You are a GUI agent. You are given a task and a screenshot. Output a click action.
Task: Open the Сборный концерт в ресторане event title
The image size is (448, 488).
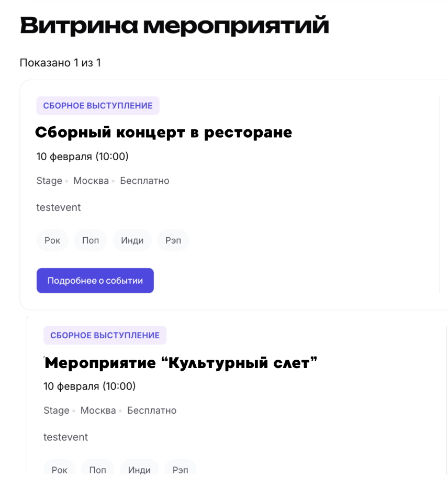point(163,132)
